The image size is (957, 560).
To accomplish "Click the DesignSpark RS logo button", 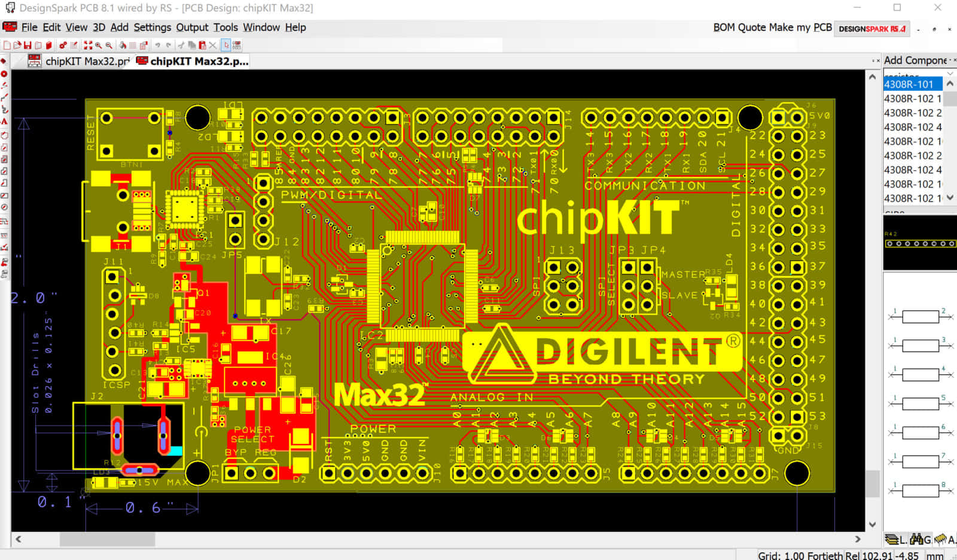I will pyautogui.click(x=872, y=28).
